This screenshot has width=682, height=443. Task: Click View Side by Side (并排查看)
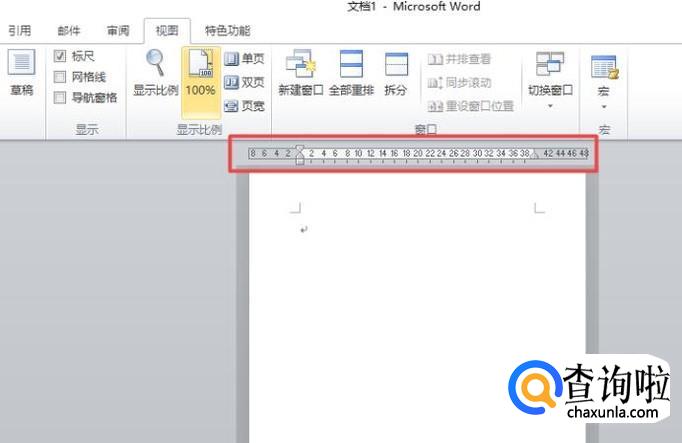click(459, 59)
